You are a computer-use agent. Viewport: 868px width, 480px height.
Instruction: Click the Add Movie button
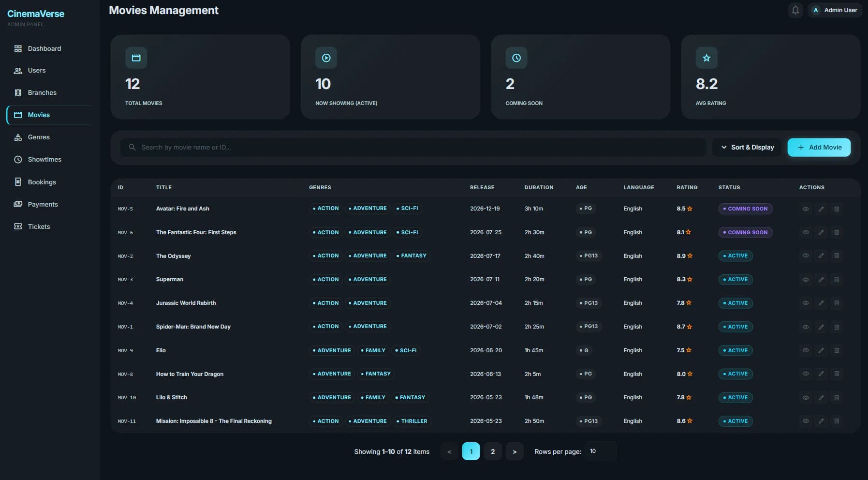coord(819,148)
